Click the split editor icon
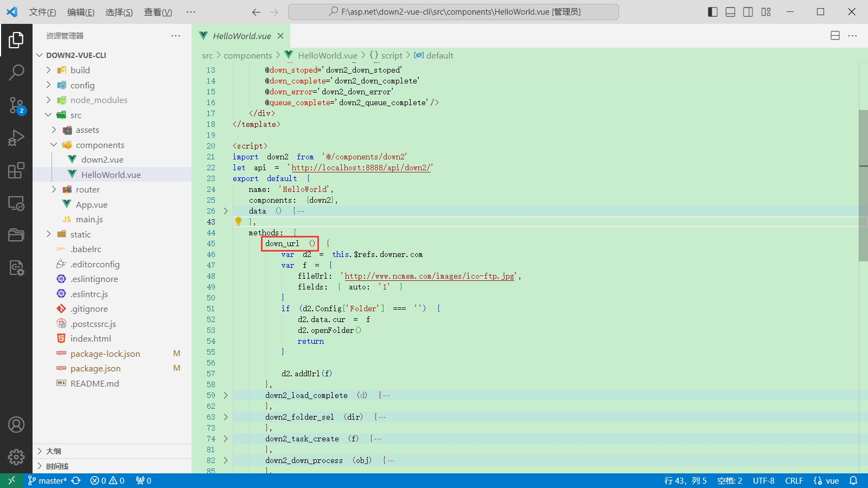Image resolution: width=868 pixels, height=488 pixels. (835, 36)
